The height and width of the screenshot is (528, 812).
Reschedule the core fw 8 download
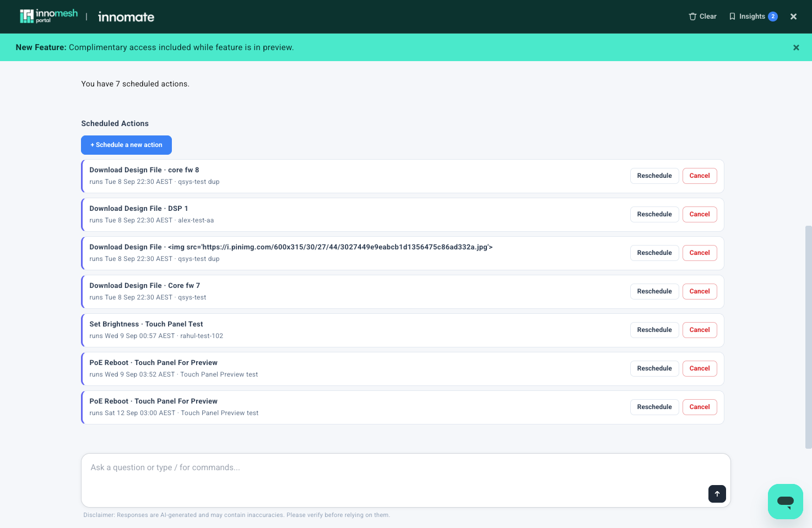654,176
